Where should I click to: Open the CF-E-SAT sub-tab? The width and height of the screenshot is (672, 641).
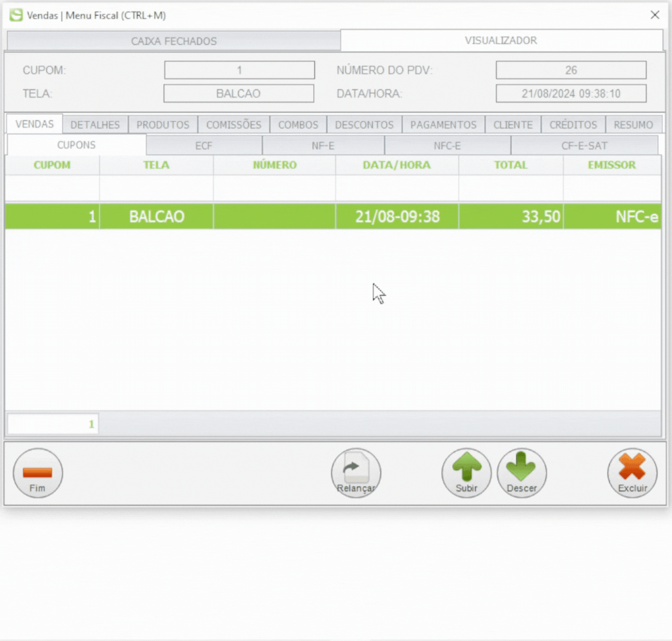coord(584,146)
